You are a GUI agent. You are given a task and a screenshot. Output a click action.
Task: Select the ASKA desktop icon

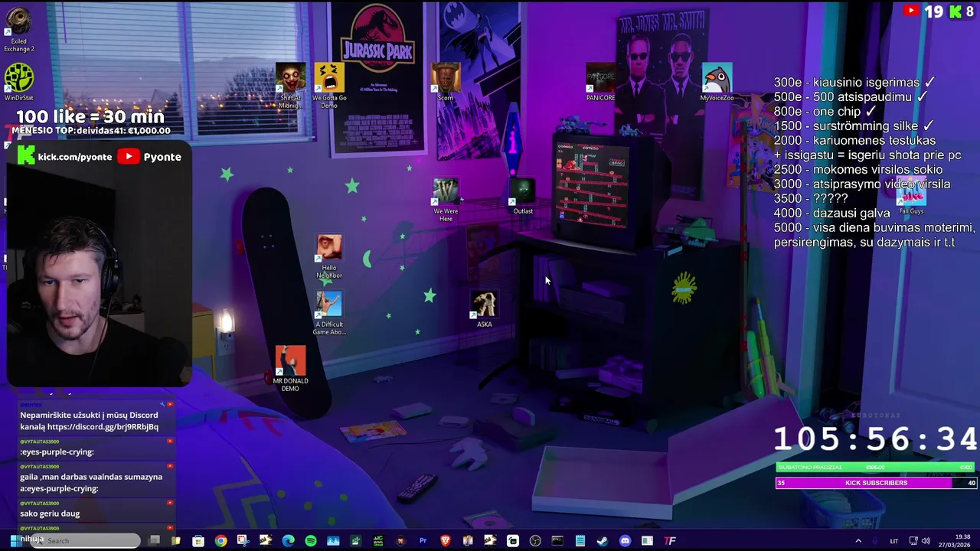pos(484,309)
